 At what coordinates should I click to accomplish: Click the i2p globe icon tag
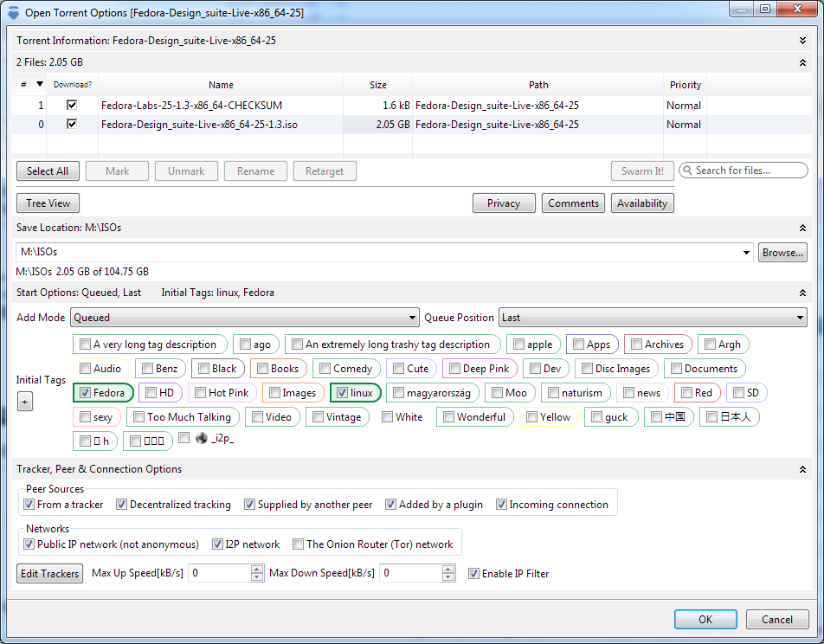click(x=202, y=438)
